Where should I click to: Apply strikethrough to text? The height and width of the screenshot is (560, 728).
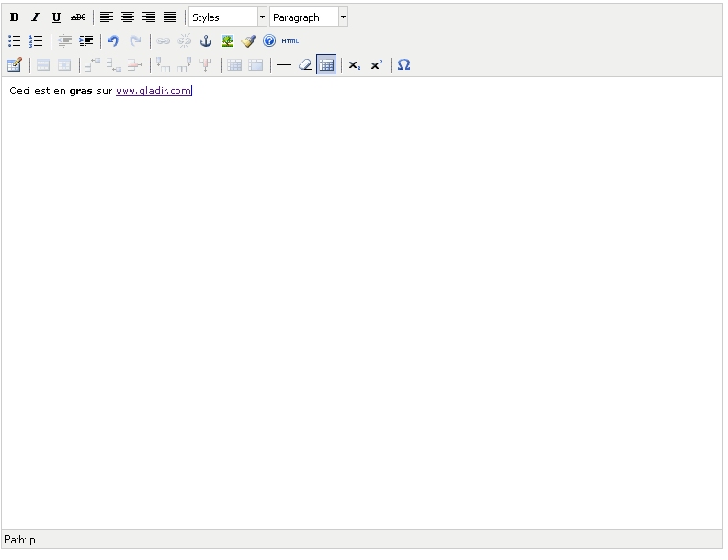click(78, 17)
